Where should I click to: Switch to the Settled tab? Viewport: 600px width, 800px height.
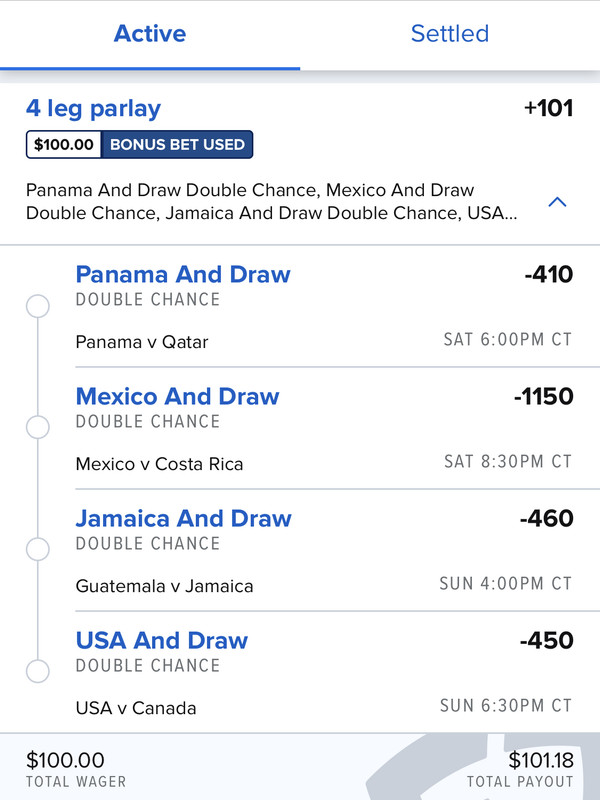click(x=449, y=34)
